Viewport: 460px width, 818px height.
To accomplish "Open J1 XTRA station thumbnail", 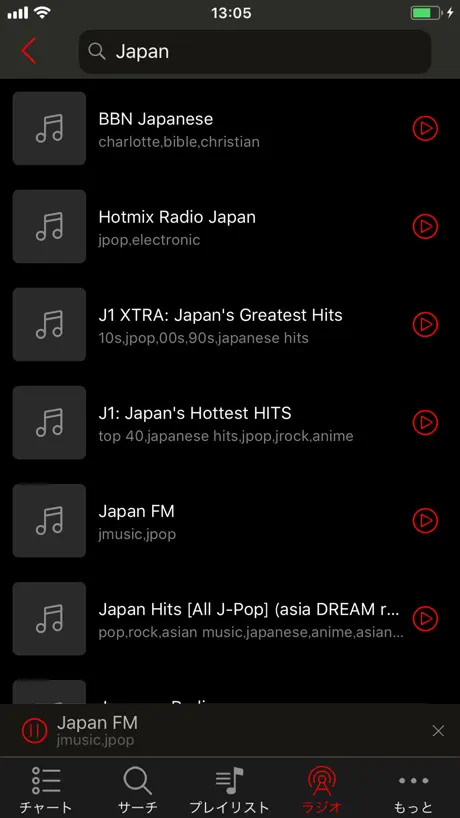I will (49, 324).
